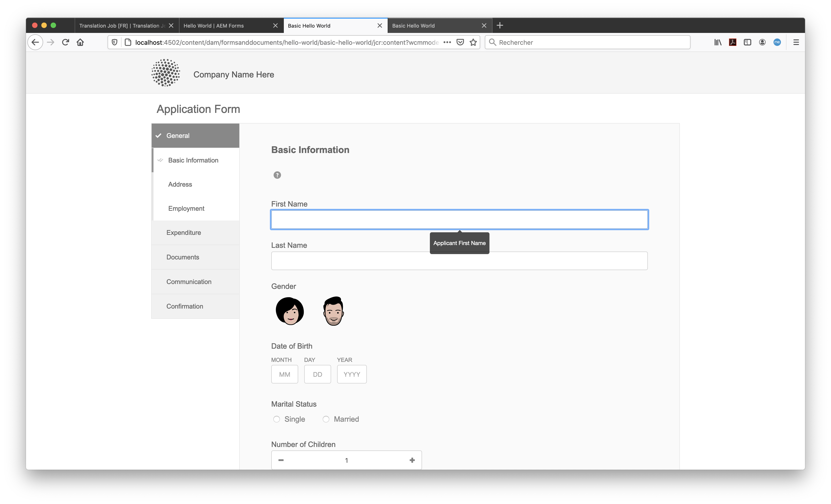
Task: Open the Firefox hamburger application menu
Action: click(796, 42)
